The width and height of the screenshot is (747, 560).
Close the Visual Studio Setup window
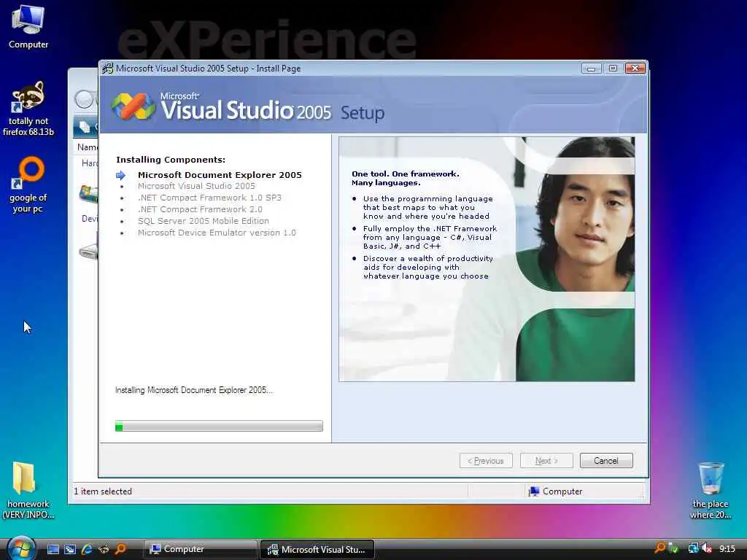[x=635, y=68]
